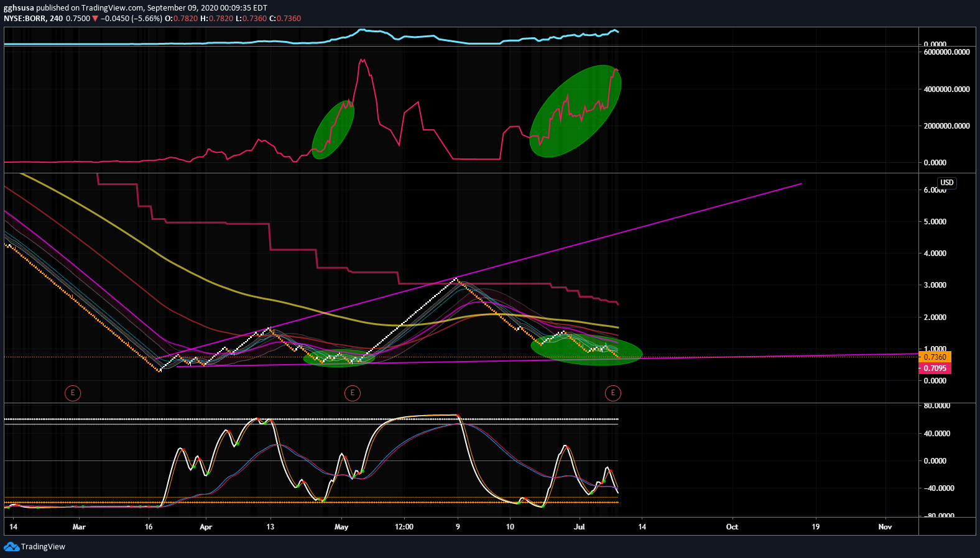Click the Nov label on time axis
Viewport: 980px width, 558px height.
pos(885,527)
